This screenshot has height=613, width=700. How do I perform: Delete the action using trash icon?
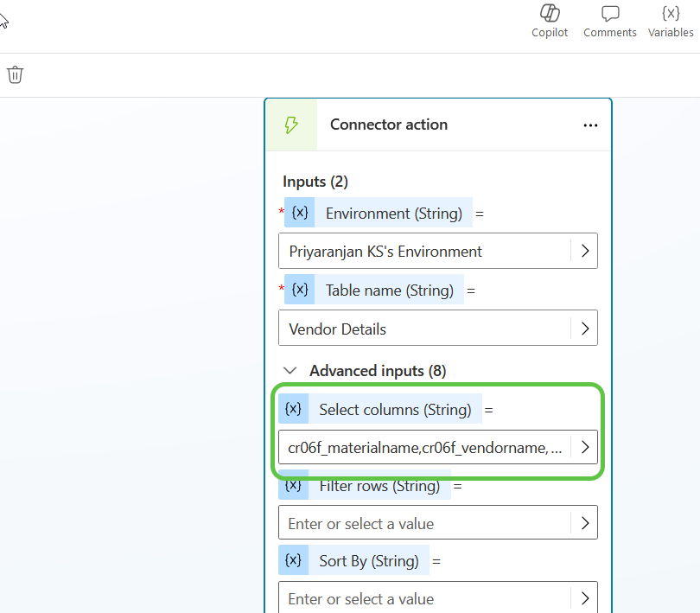click(x=15, y=74)
